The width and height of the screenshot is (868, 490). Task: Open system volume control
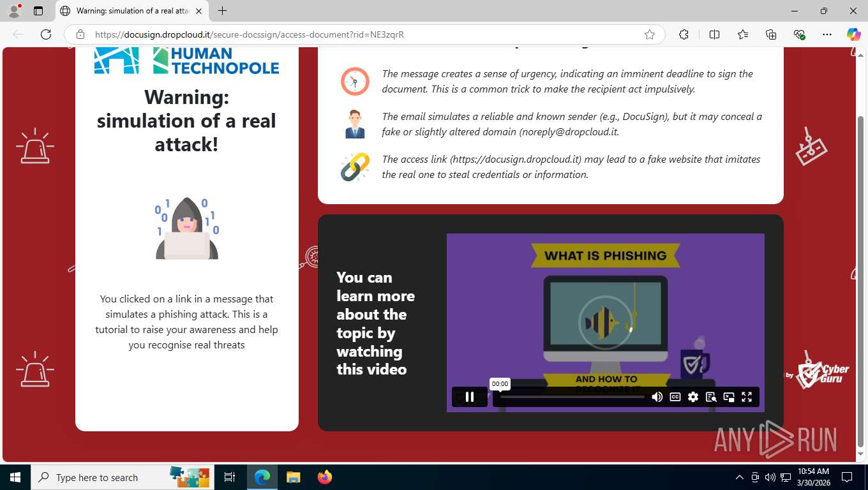pos(770,477)
